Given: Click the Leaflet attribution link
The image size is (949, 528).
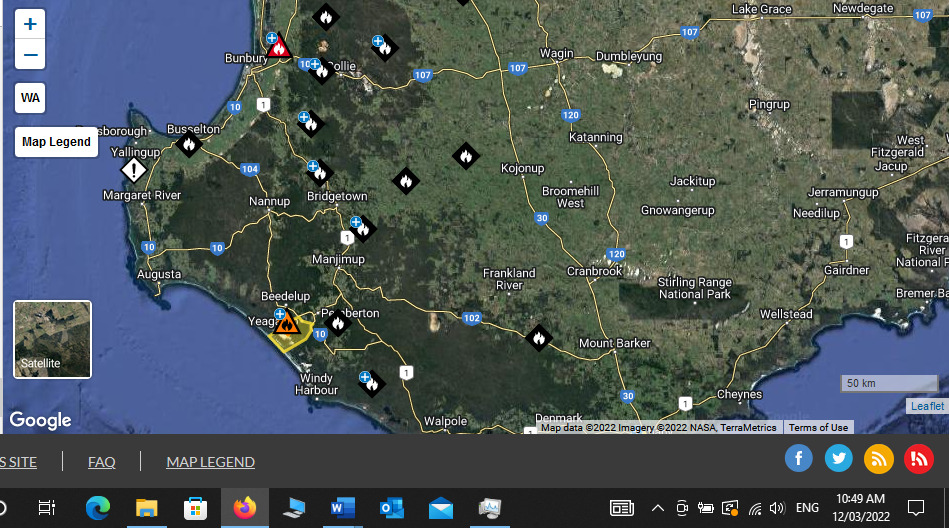Looking at the screenshot, I should click(927, 406).
